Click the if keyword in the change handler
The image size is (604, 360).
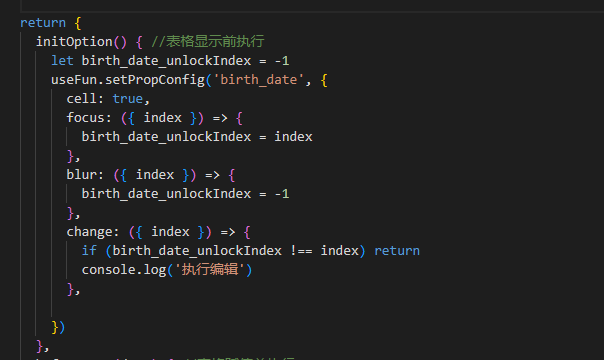coord(89,251)
